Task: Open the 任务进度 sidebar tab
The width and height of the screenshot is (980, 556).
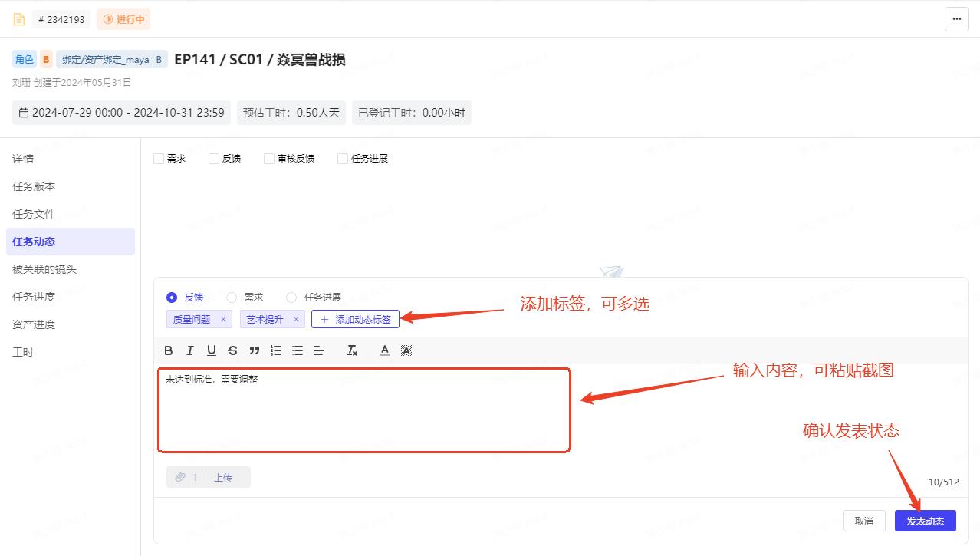Action: click(x=71, y=297)
